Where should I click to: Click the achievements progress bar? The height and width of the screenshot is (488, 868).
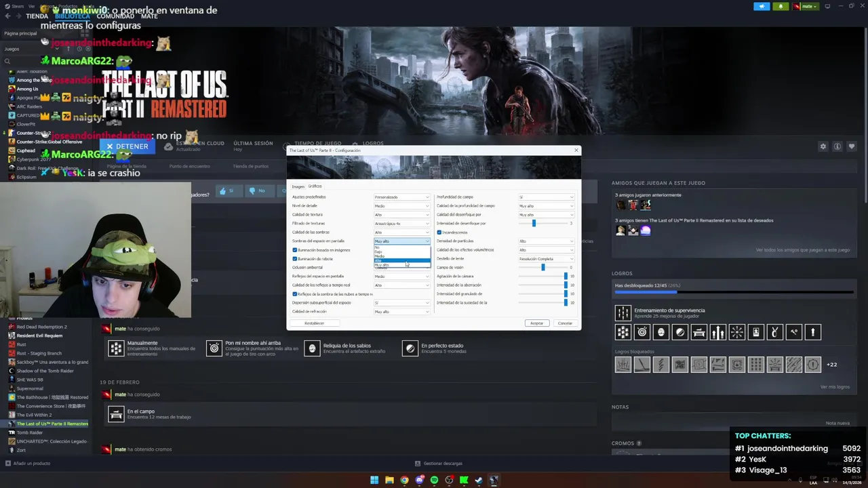tap(734, 292)
